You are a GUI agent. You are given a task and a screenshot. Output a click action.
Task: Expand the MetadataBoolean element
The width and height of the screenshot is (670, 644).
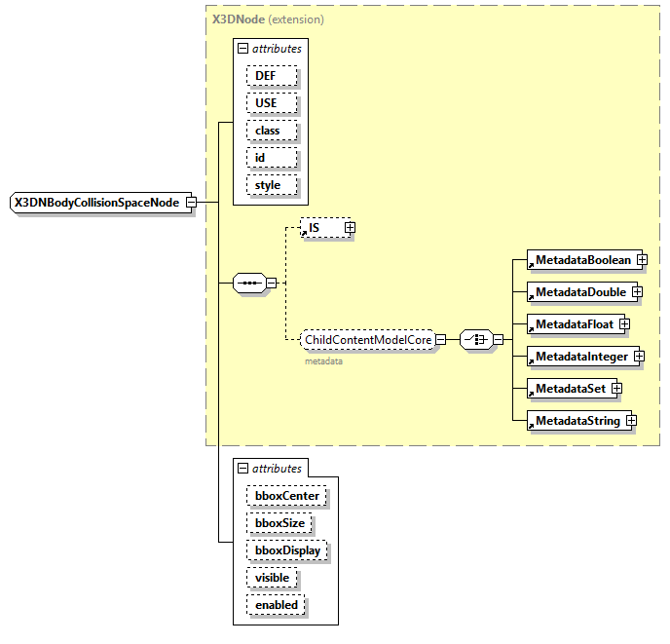pos(642,260)
